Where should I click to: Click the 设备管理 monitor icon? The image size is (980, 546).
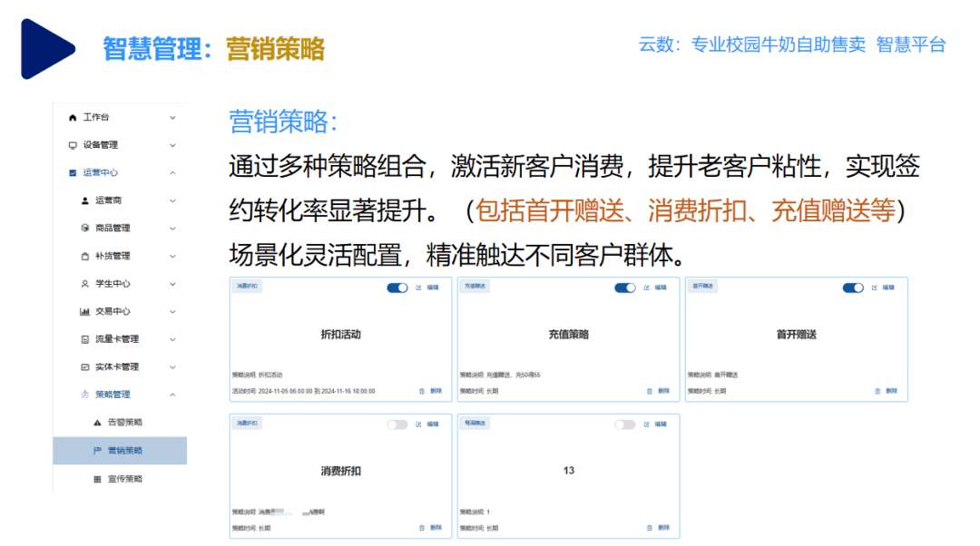pos(73,145)
